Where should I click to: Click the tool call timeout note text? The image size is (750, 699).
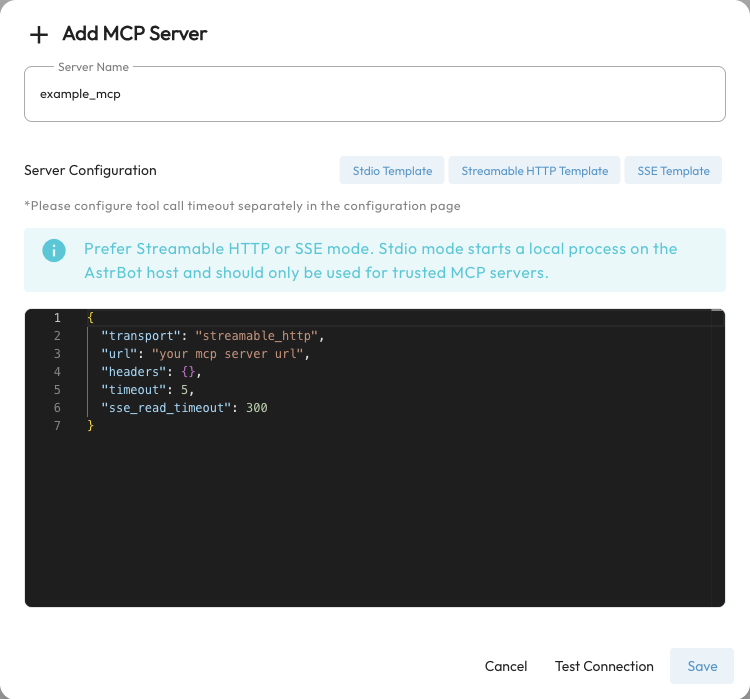[243, 206]
